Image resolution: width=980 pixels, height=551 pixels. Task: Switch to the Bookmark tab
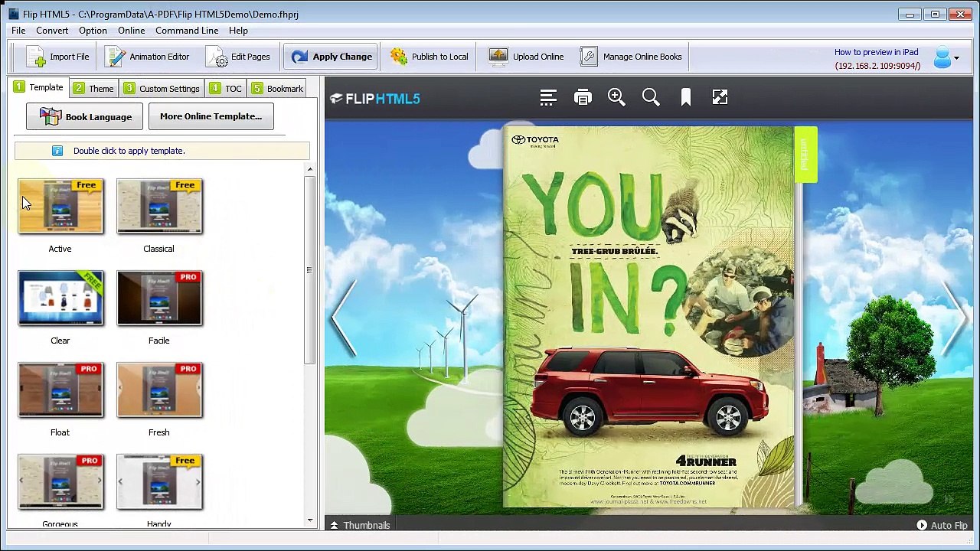click(277, 89)
